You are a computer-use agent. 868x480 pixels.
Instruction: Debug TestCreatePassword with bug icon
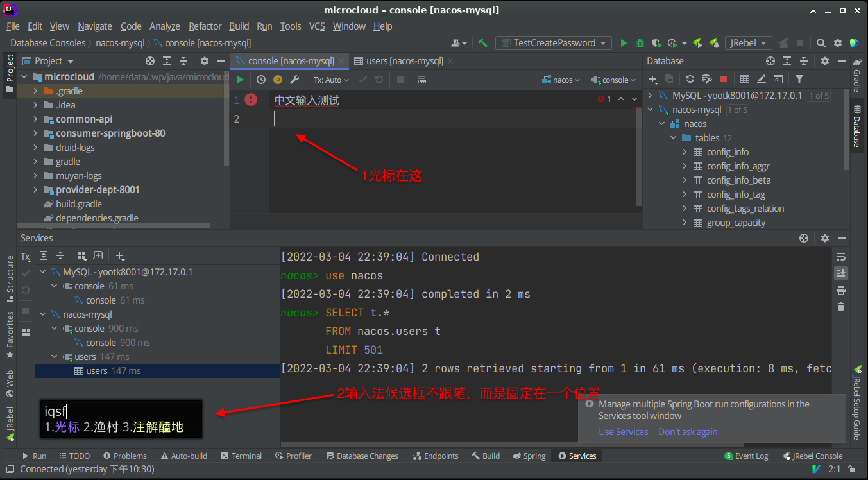coord(640,43)
